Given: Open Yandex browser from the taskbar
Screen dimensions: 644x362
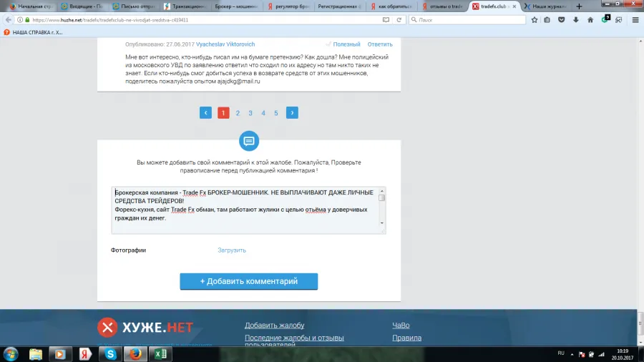Looking at the screenshot, I should pos(85,354).
